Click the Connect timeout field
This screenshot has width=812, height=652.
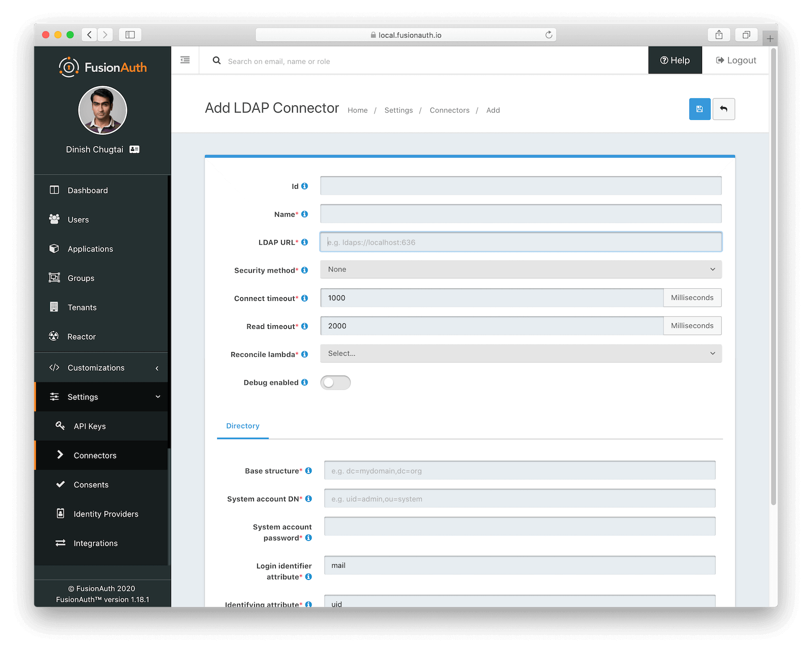pos(492,298)
